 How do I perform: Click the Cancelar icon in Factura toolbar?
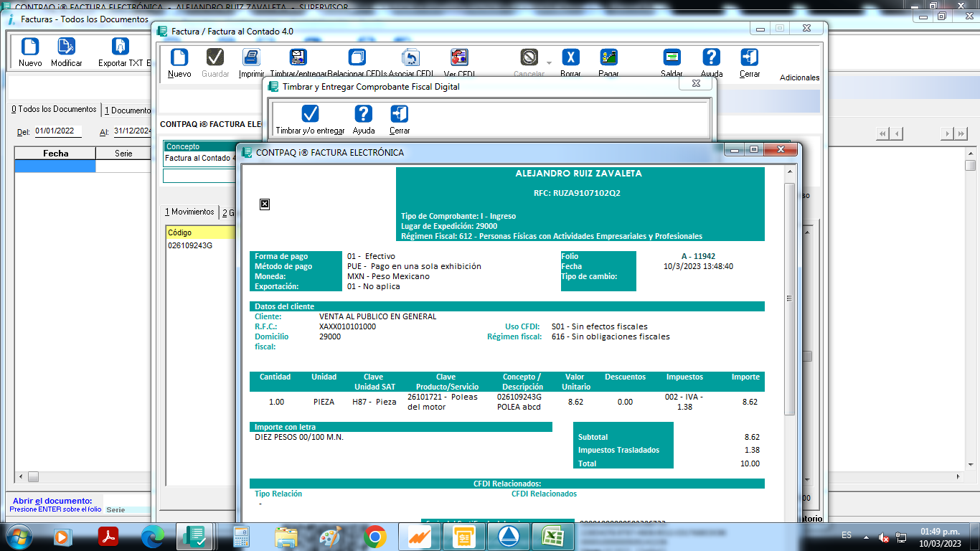point(529,57)
